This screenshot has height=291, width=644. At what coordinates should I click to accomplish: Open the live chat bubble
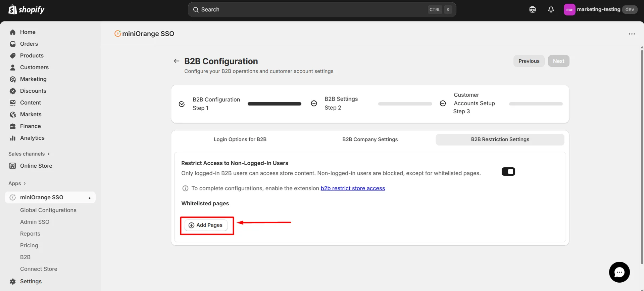(619, 272)
